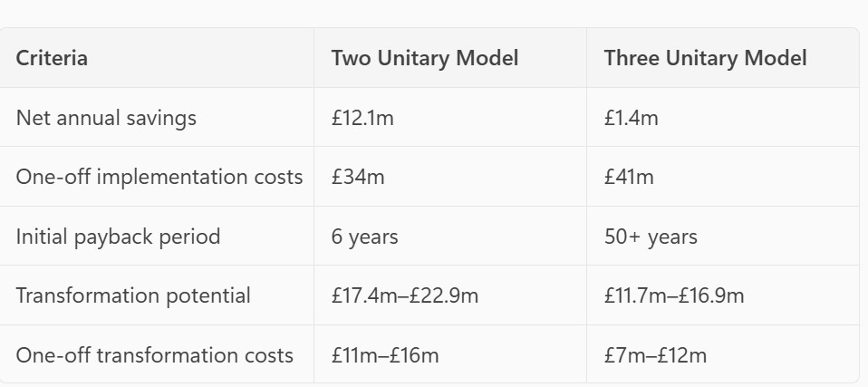This screenshot has height=387, width=868.
Task: Select the £12.1m net annual savings cell
Action: [362, 118]
